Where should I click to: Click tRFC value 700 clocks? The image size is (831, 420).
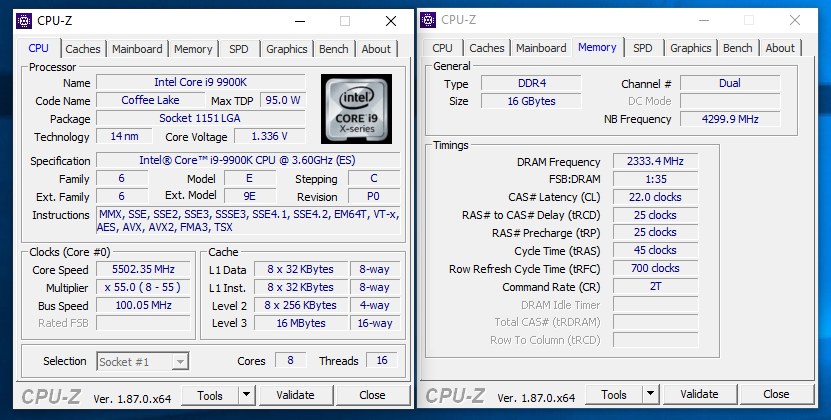pos(655,268)
